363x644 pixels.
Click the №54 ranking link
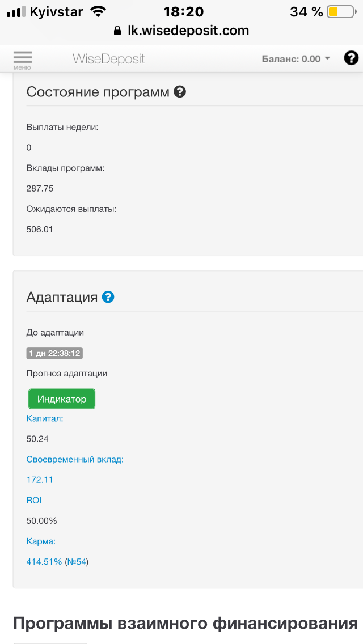point(77,562)
